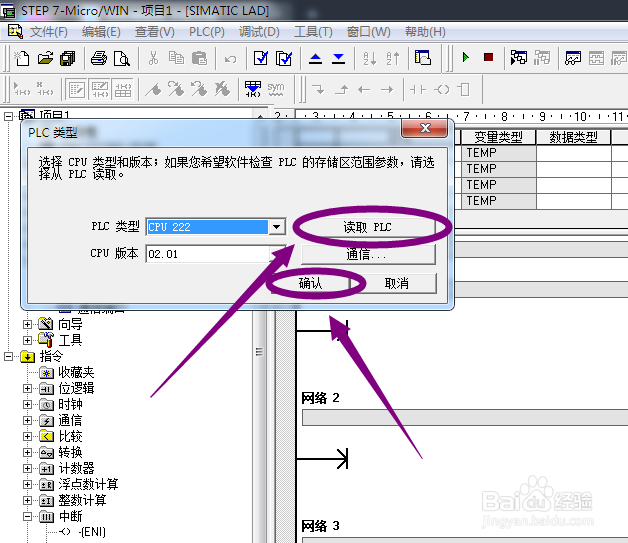Open the 窗口(W) menu
628x543 pixels.
368,32
